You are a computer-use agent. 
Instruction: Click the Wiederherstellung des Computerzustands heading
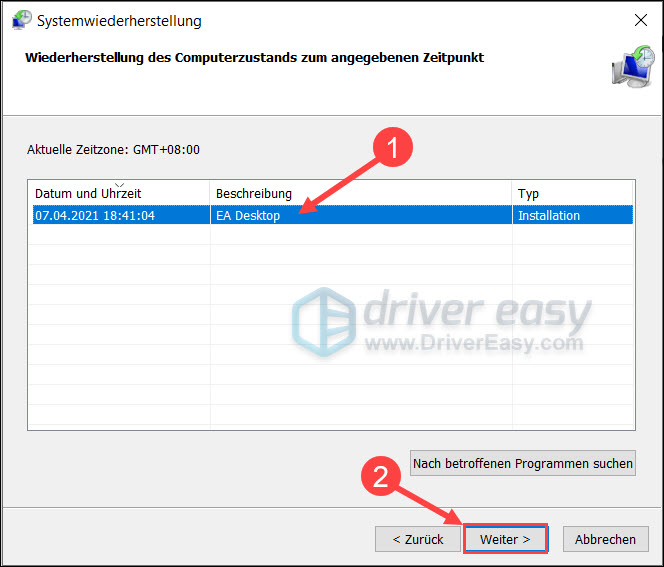point(254,58)
